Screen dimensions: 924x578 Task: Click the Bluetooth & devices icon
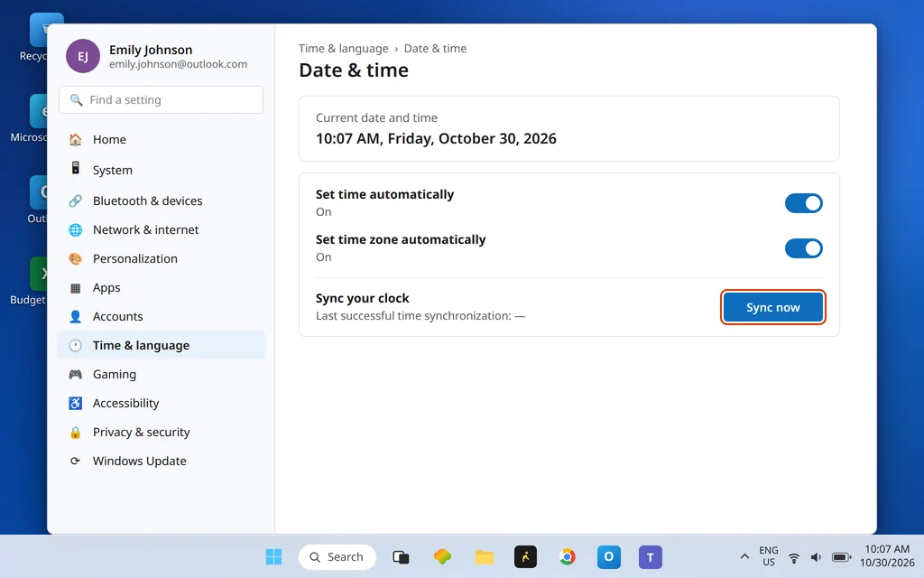(76, 201)
